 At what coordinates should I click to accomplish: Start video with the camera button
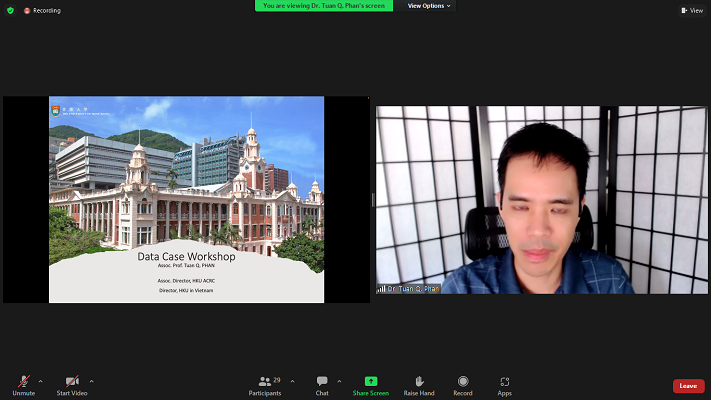click(72, 384)
